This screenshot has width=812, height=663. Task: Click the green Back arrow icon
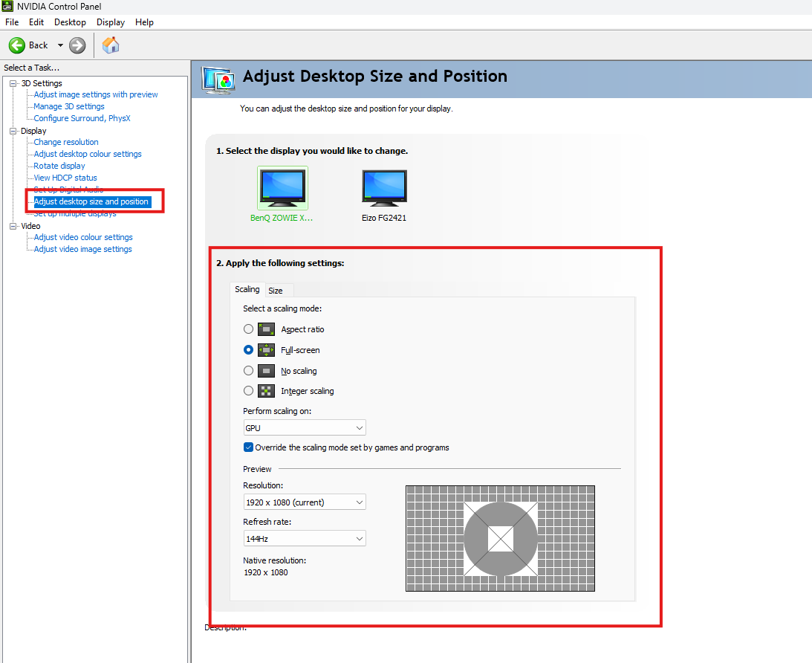coord(16,45)
